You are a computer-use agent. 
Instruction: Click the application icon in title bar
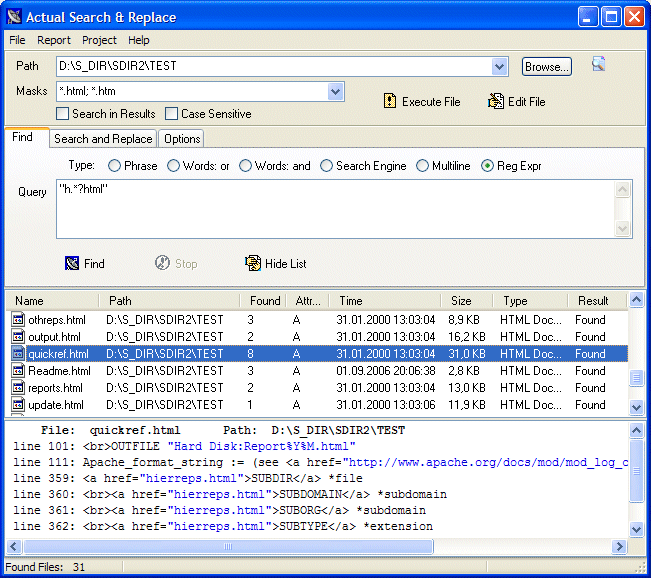(x=14, y=17)
